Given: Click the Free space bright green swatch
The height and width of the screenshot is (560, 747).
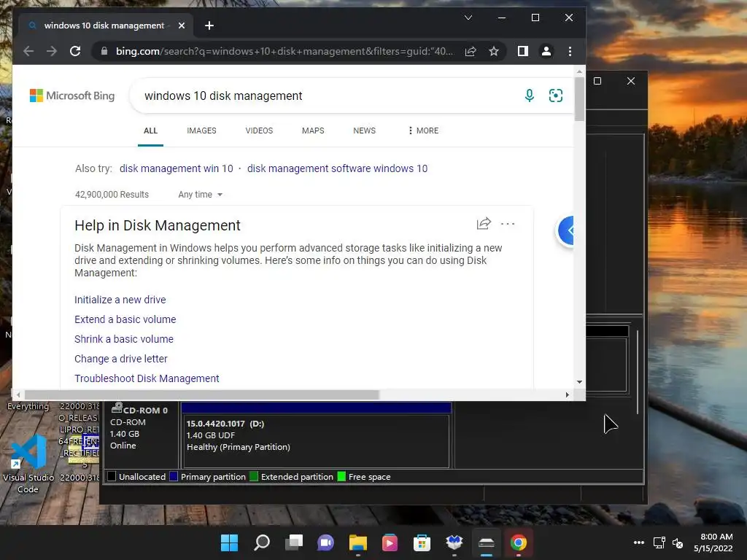Looking at the screenshot, I should click(x=341, y=477).
